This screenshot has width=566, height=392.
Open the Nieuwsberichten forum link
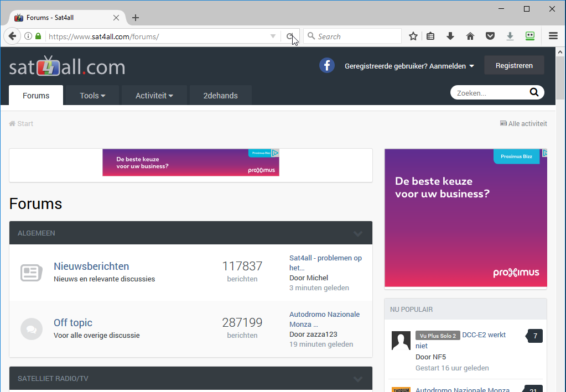pyautogui.click(x=91, y=266)
